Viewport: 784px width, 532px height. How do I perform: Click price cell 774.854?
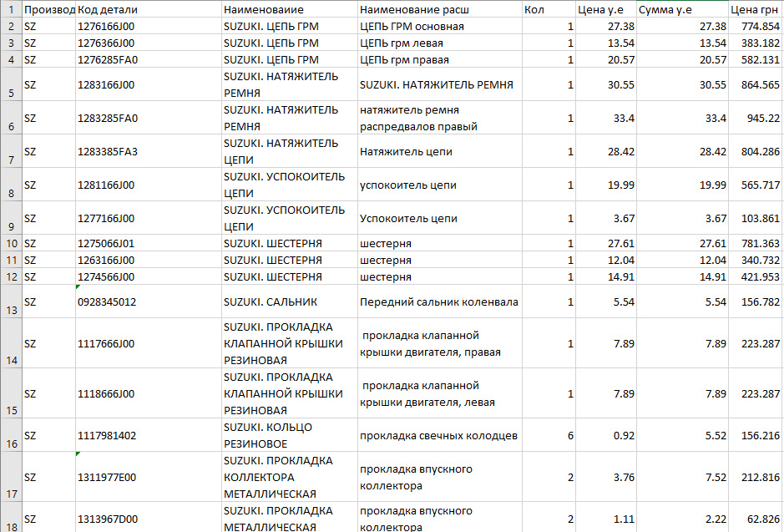click(756, 26)
